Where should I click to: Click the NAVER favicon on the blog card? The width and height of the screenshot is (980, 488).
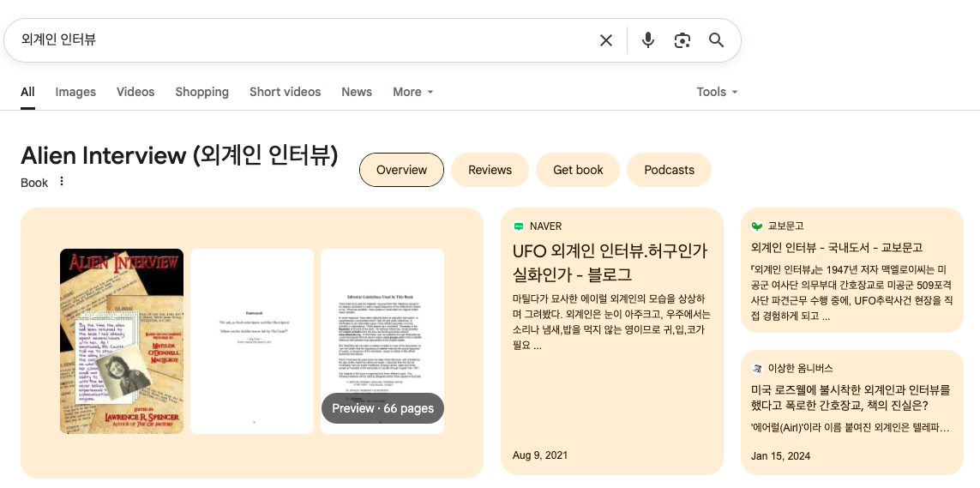tap(518, 226)
